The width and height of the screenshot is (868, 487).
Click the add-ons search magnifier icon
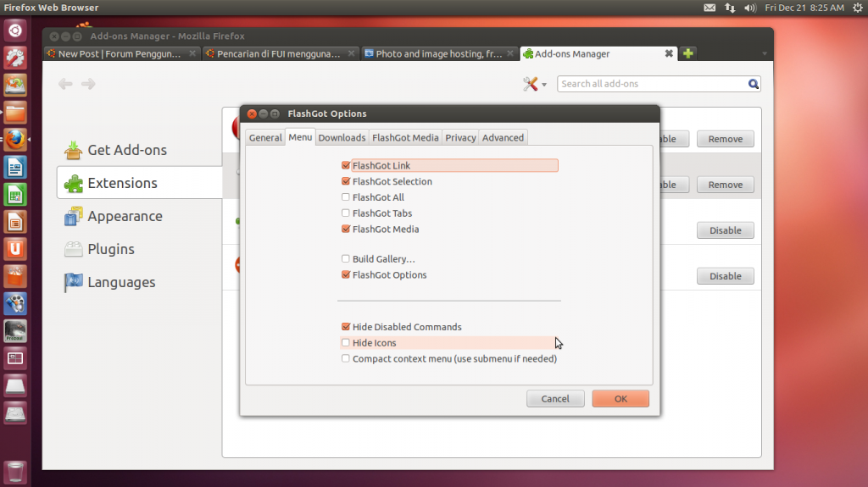click(x=753, y=84)
